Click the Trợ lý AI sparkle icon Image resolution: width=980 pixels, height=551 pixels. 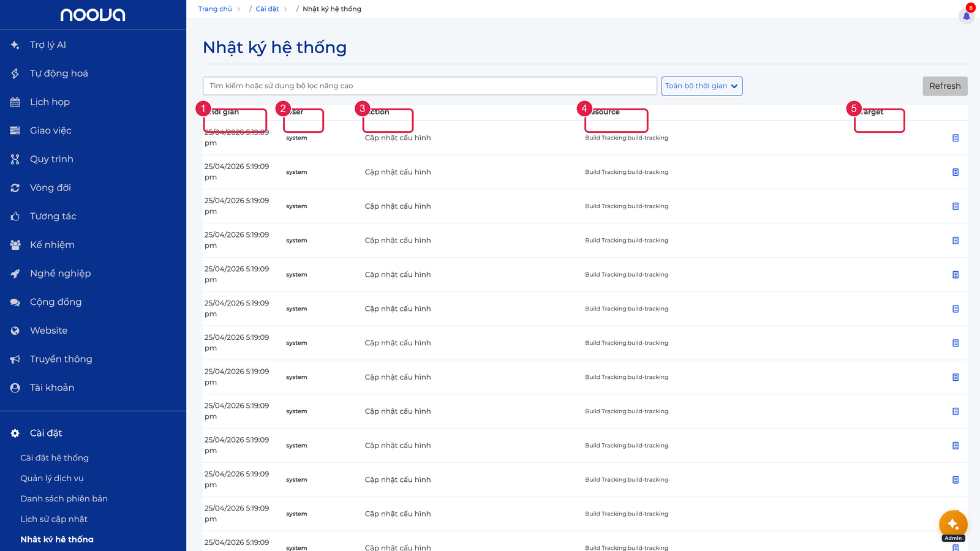15,45
